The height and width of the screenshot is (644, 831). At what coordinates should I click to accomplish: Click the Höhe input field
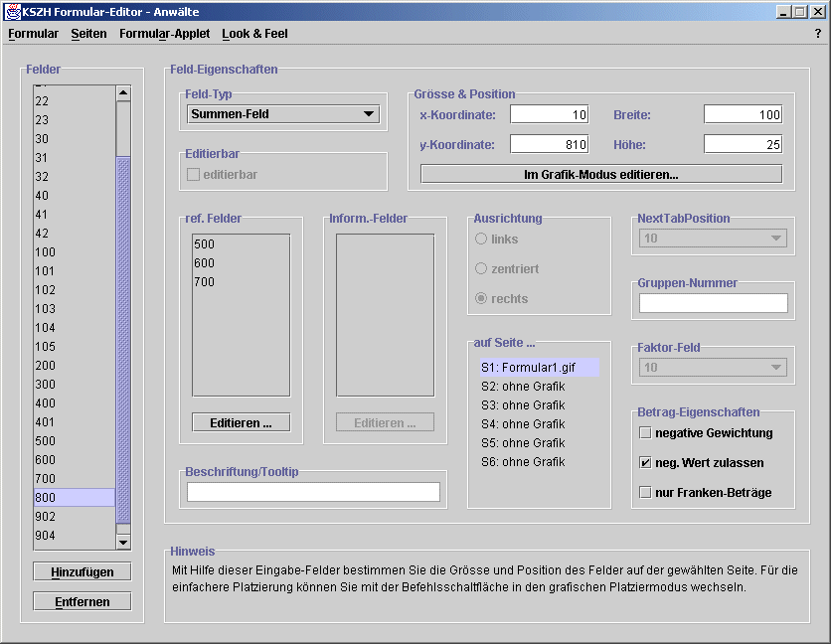click(x=743, y=144)
